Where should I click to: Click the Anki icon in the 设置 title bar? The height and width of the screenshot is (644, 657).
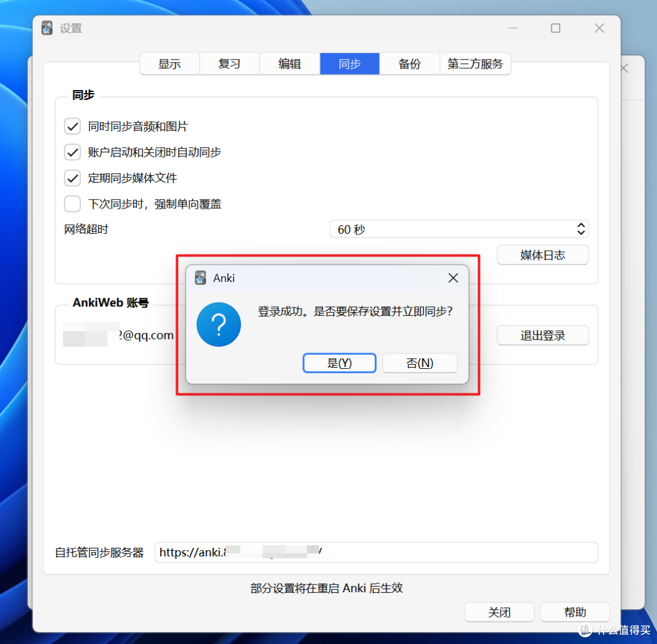coord(47,28)
